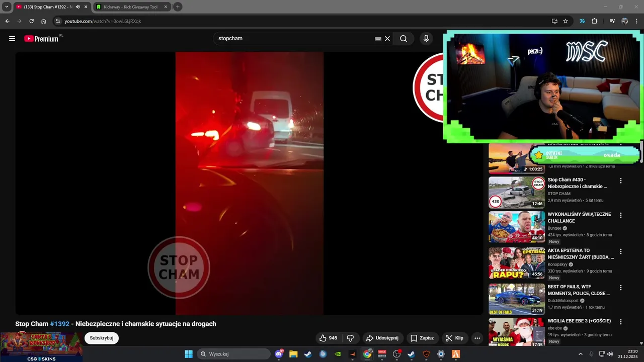Open the tab search dropdown in Chrome

[7, 7]
